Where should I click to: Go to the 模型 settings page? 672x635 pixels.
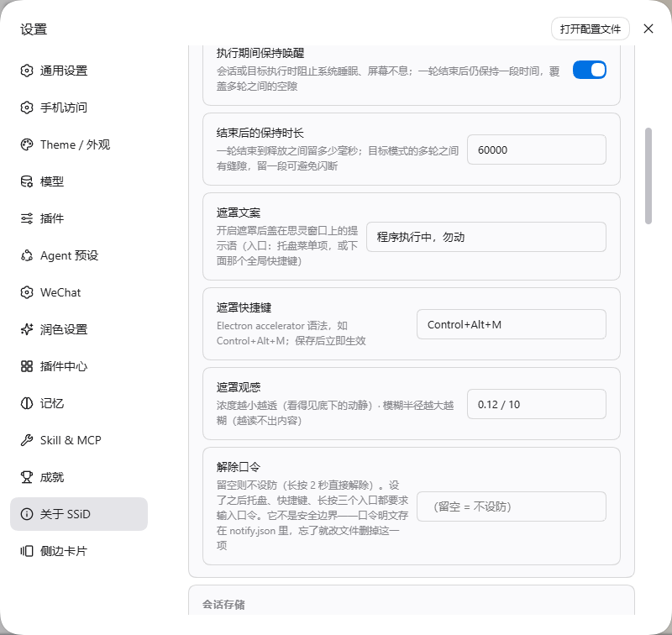pos(79,181)
